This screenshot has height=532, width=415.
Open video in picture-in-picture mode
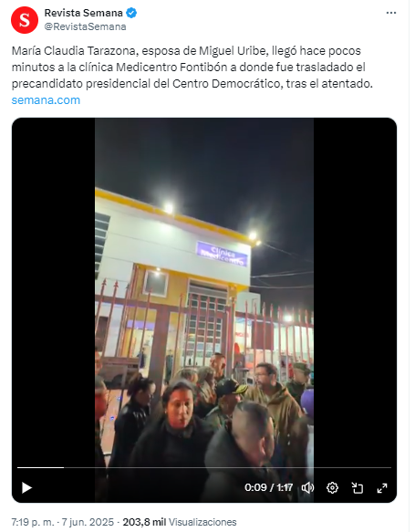pyautogui.click(x=357, y=488)
